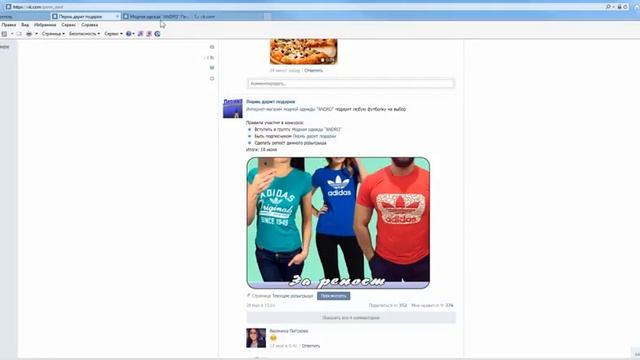Click the page favicon in address bar
Viewport: 640px width, 360px height.
click(8, 7)
